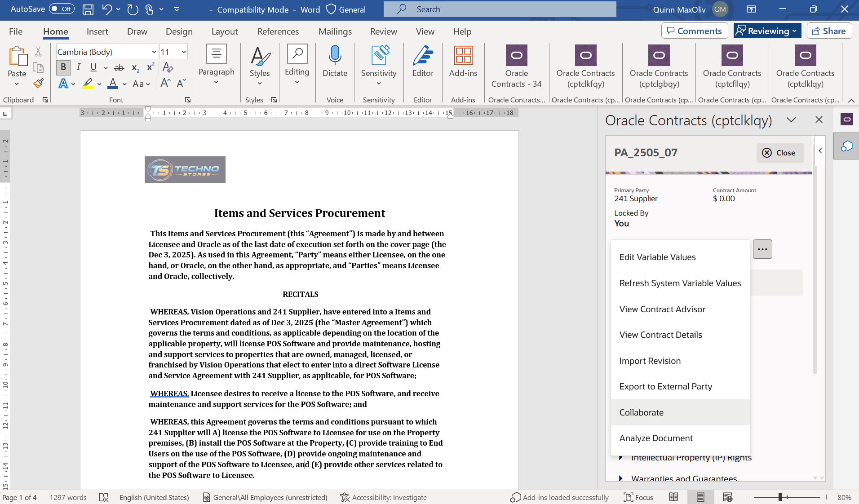The width and height of the screenshot is (859, 504).
Task: Switch to the References tab
Action: point(278,31)
